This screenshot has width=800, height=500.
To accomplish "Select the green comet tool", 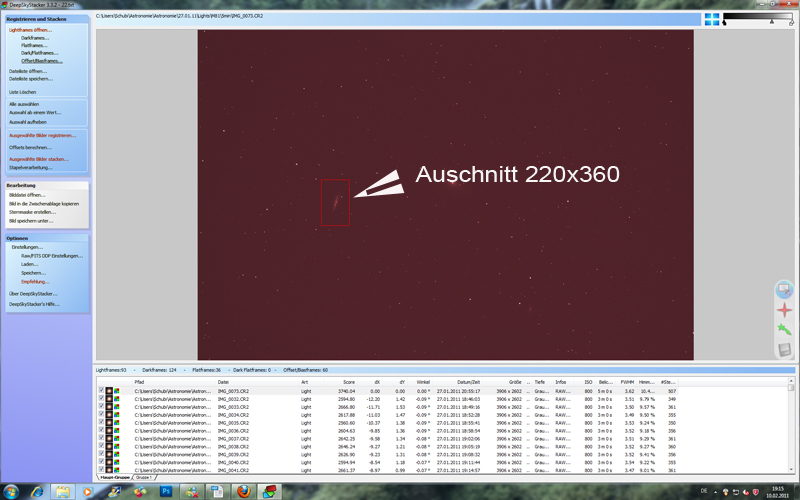I will (784, 329).
